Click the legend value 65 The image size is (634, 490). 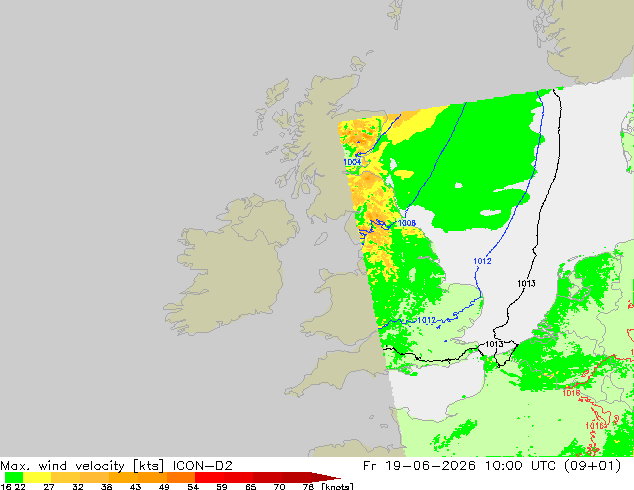(251, 487)
